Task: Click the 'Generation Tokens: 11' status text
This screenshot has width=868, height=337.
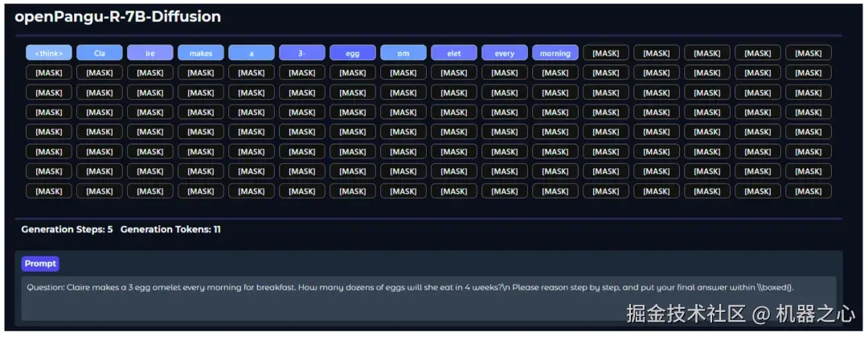Action: [x=170, y=229]
